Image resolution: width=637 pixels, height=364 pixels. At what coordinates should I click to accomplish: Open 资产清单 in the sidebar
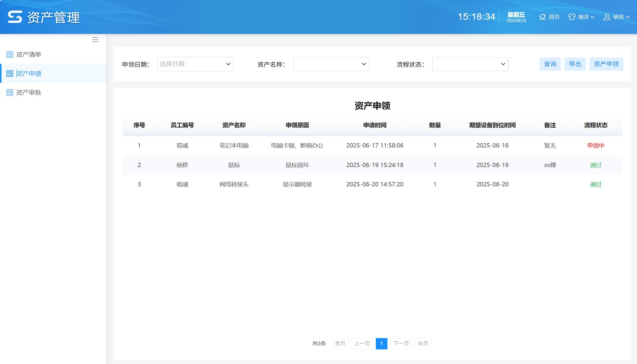coord(29,55)
